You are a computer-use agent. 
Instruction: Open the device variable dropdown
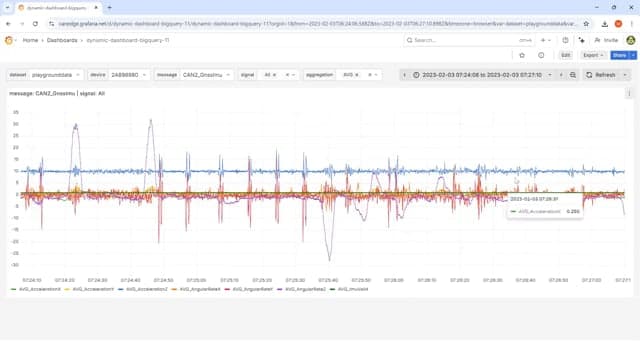pos(129,75)
